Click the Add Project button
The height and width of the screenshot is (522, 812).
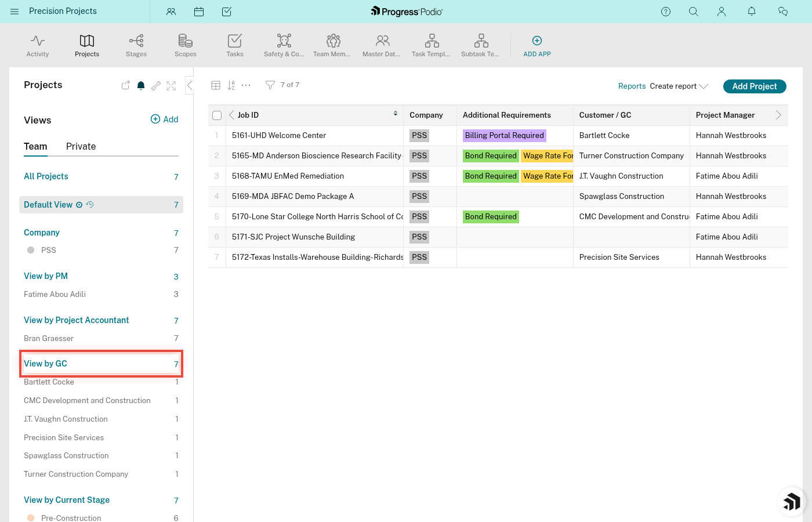pos(755,86)
